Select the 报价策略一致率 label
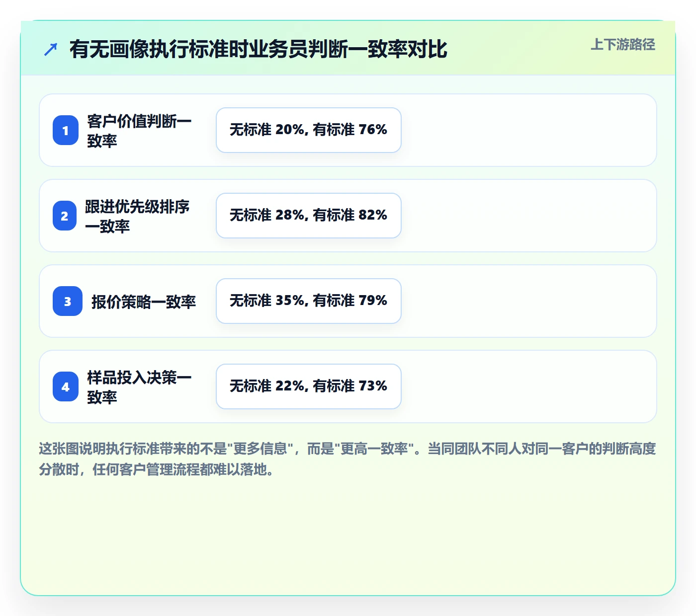The image size is (696, 616). pos(144,302)
